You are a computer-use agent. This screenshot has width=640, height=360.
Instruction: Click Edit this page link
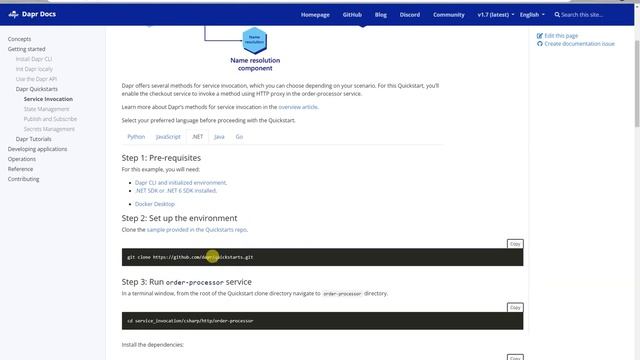coord(561,36)
